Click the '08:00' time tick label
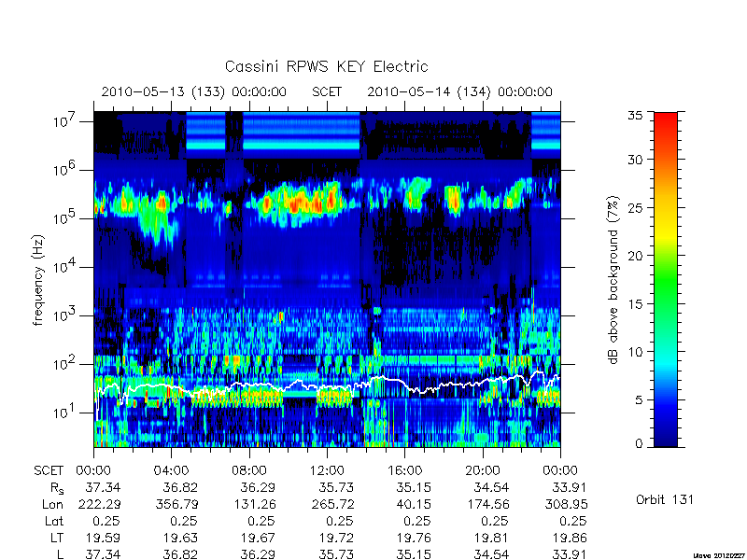 tap(249, 471)
